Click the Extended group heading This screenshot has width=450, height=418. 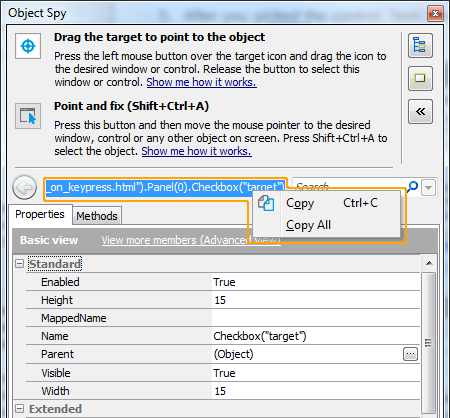click(55, 409)
